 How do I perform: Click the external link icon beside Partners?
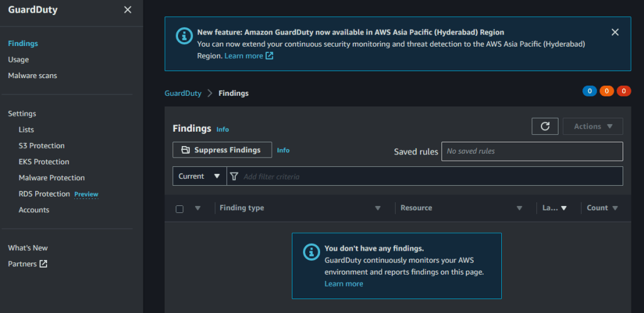point(43,264)
